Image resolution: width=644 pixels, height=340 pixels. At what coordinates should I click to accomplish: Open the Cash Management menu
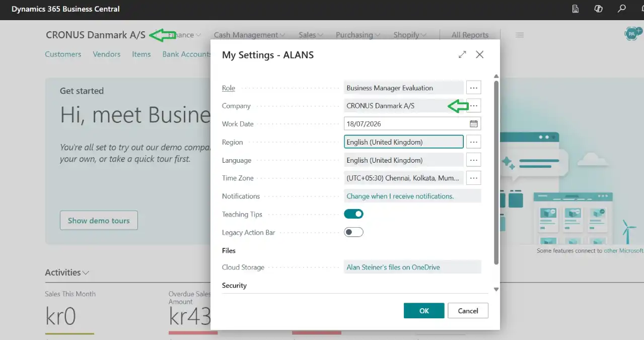249,35
